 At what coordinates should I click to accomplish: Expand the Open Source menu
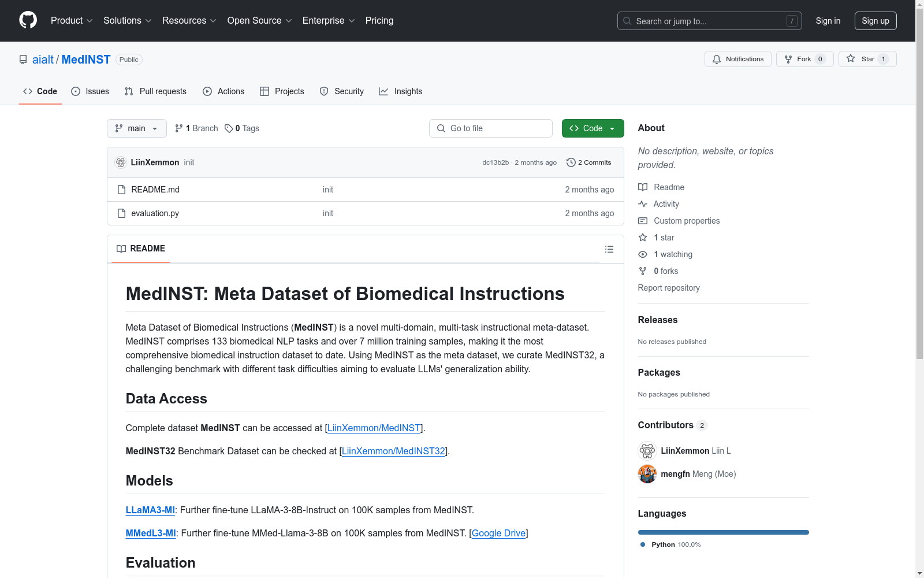(x=260, y=21)
